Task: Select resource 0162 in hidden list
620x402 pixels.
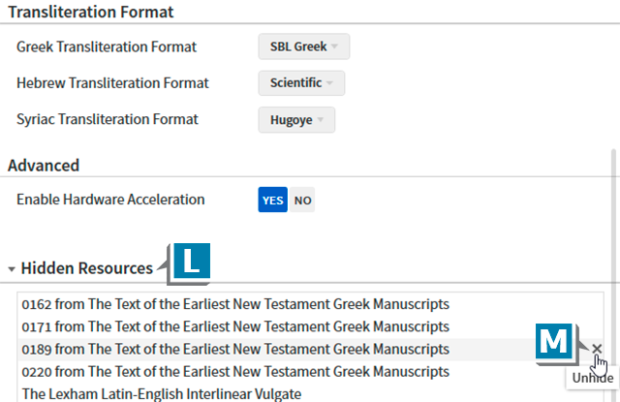Action: tap(235, 304)
